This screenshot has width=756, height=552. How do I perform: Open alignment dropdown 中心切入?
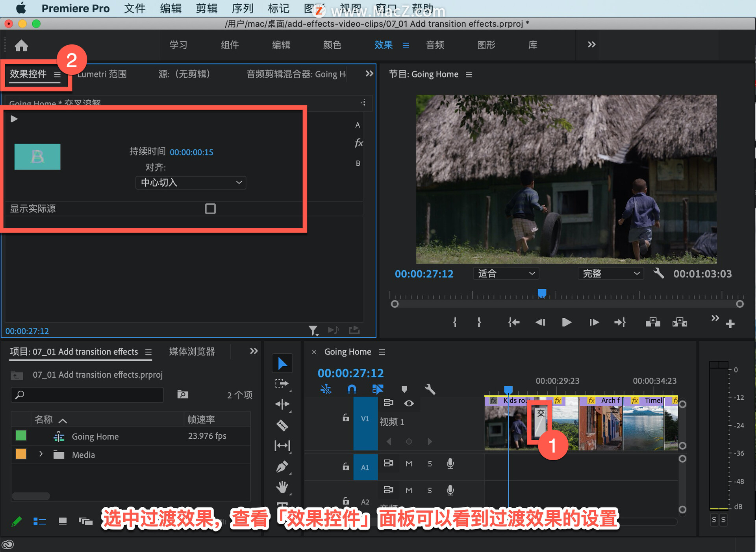pos(191,183)
